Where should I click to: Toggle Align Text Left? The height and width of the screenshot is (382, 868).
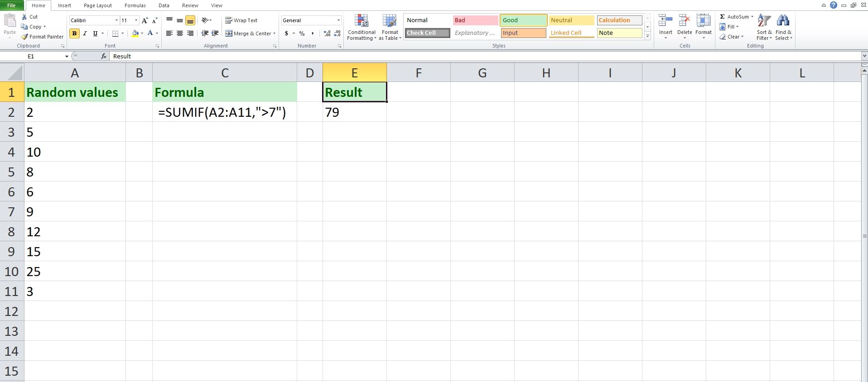click(169, 33)
